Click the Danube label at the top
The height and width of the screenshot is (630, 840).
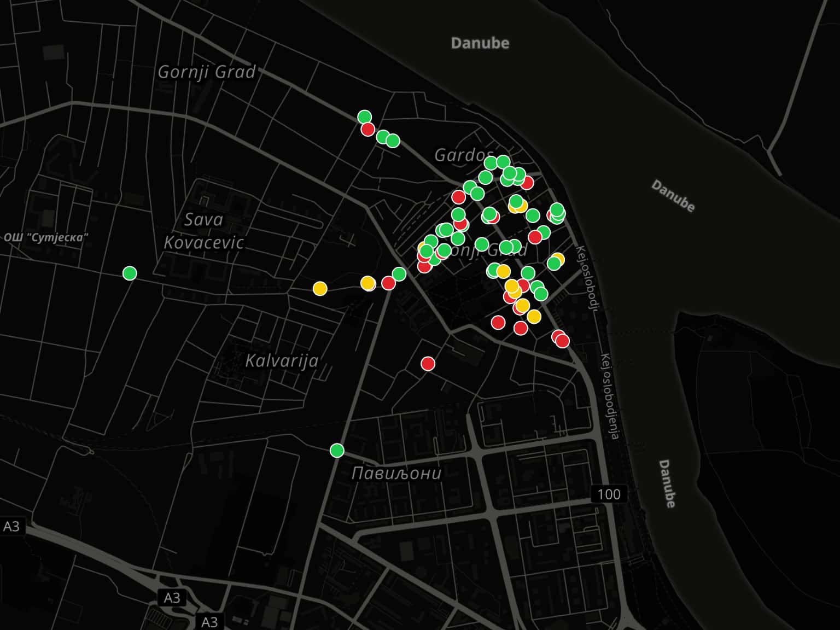click(x=480, y=43)
